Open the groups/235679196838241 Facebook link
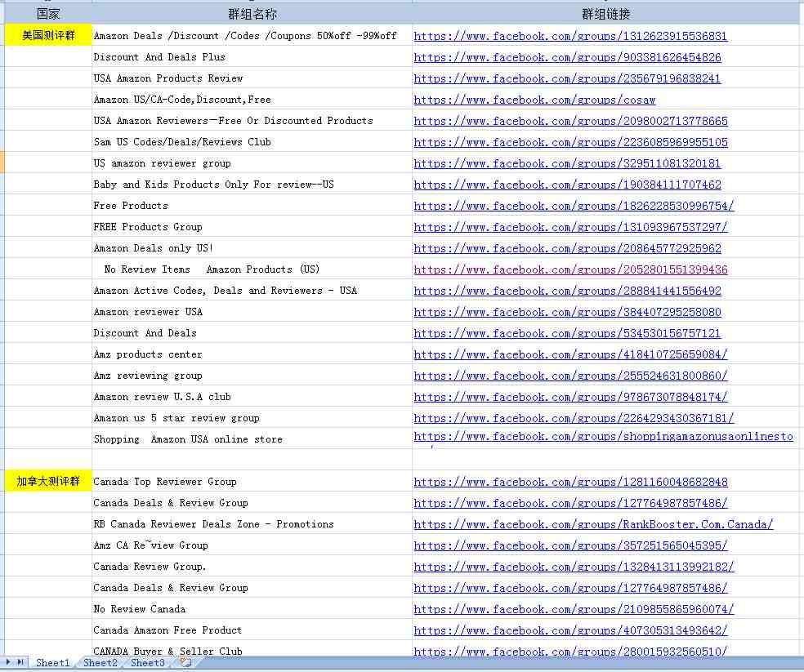Viewport: 804px width, 672px height. tap(567, 78)
